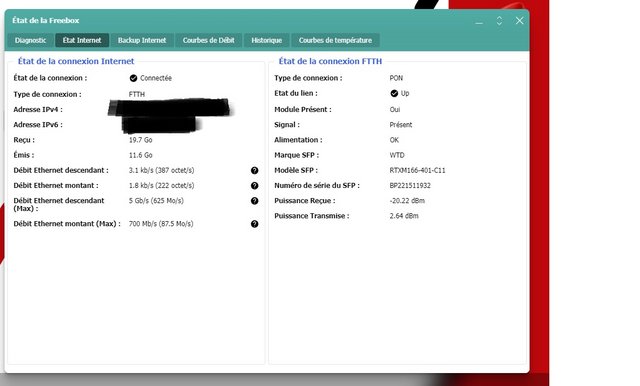640x386 pixels.
Task: Click help icon for descendant (Max) rate
Action: 254,201
